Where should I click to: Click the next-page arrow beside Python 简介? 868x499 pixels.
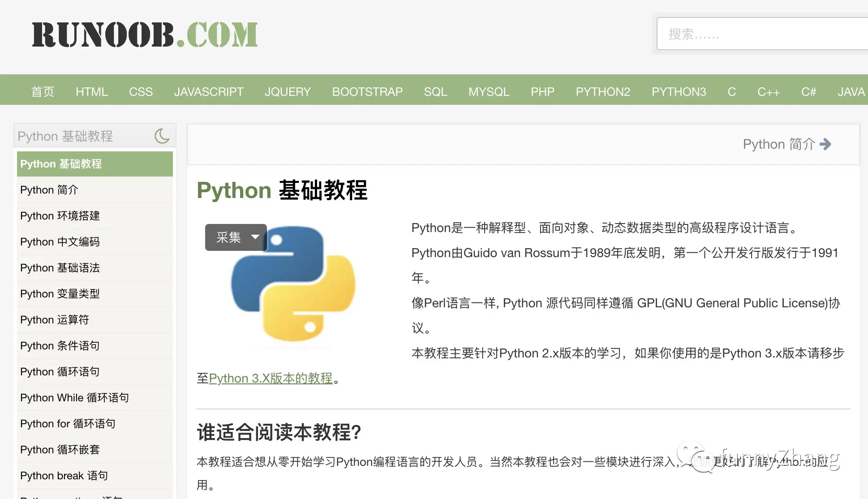tap(825, 144)
